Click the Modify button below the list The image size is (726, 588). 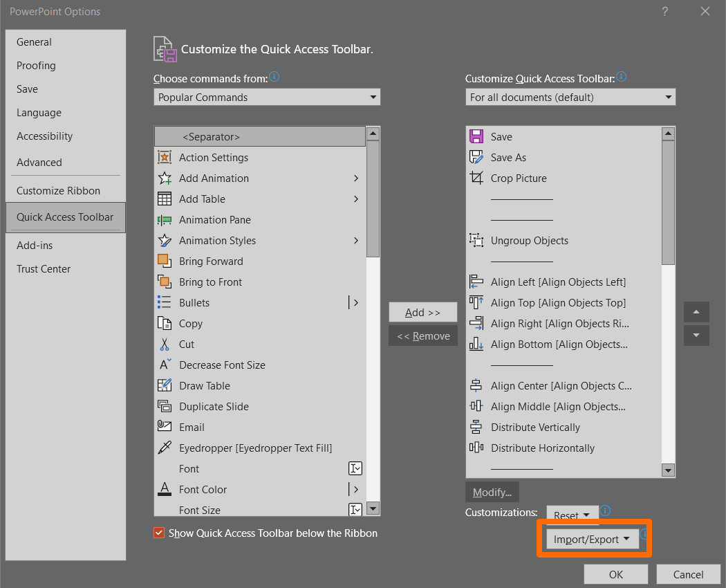pos(492,492)
